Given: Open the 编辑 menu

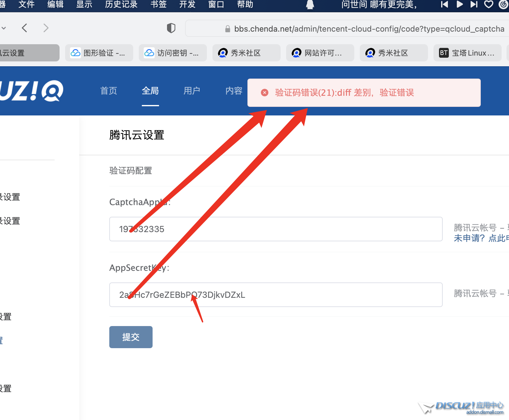Looking at the screenshot, I should point(55,4).
